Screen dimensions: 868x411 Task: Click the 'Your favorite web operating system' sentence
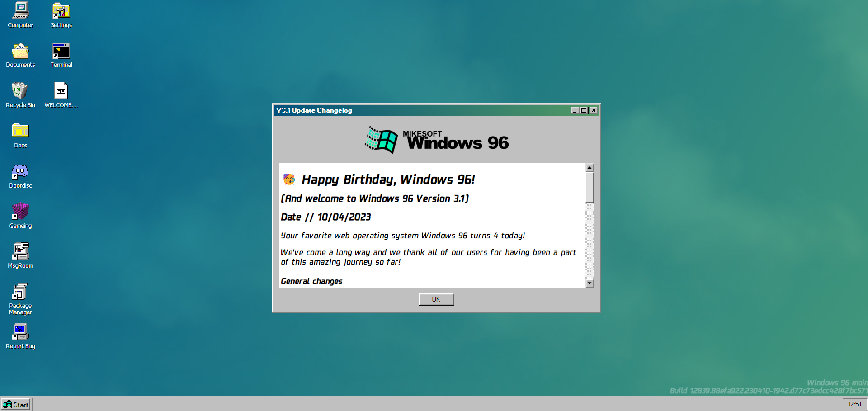click(403, 236)
